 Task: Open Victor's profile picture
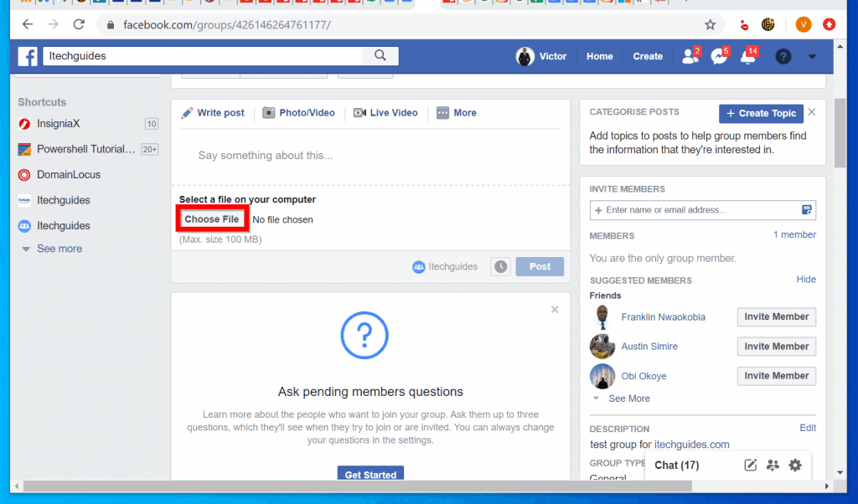coord(525,56)
